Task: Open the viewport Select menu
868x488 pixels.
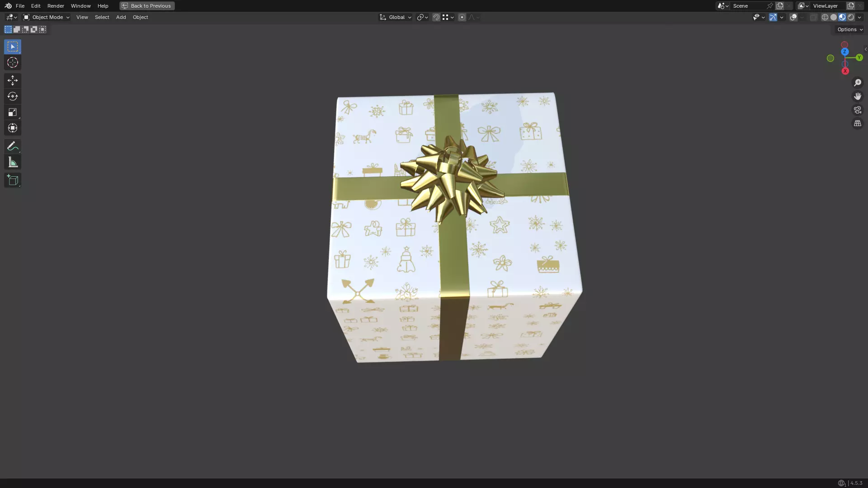Action: [x=102, y=17]
